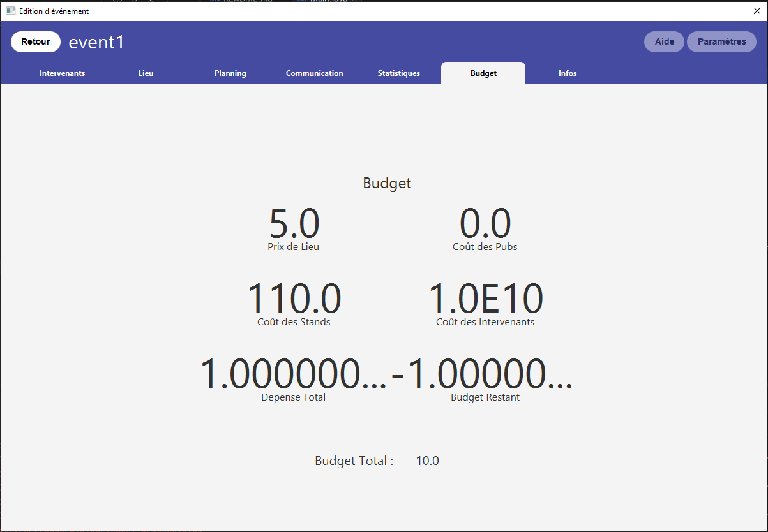Click the 10.0 Budget Total value
This screenshot has height=532, width=768.
(x=427, y=461)
